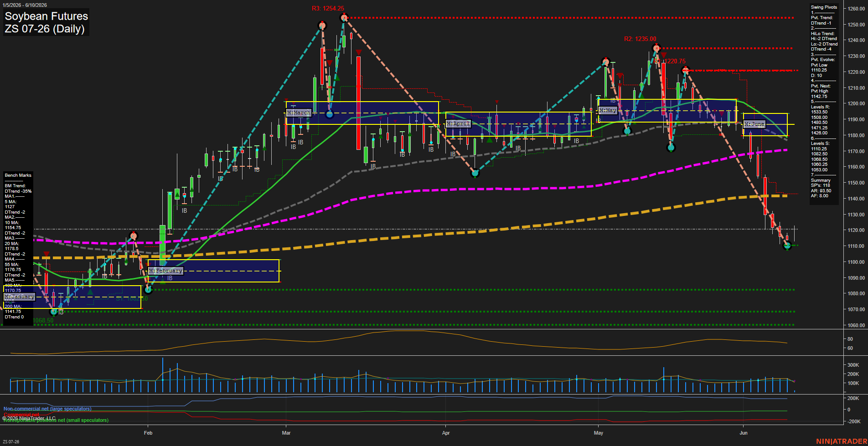
Task: Click the M:April monthly range label
Action: coord(458,123)
